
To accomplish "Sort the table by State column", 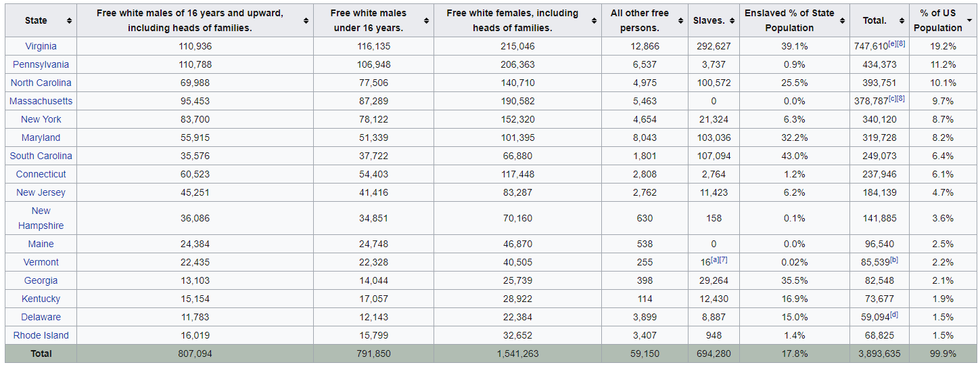I will 69,21.
